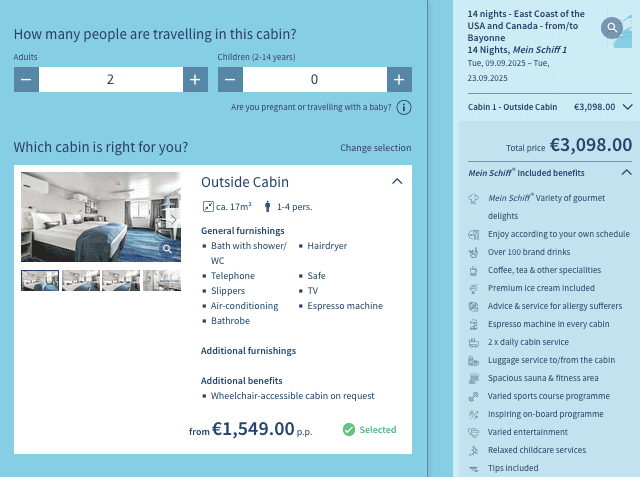
Task: Show the next cabin photo
Action: pos(173,219)
